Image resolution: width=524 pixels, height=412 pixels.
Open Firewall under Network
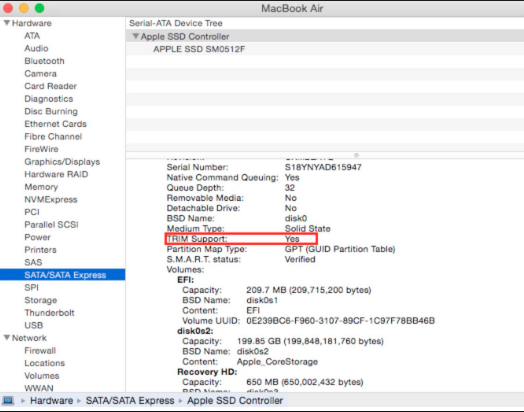pos(40,351)
